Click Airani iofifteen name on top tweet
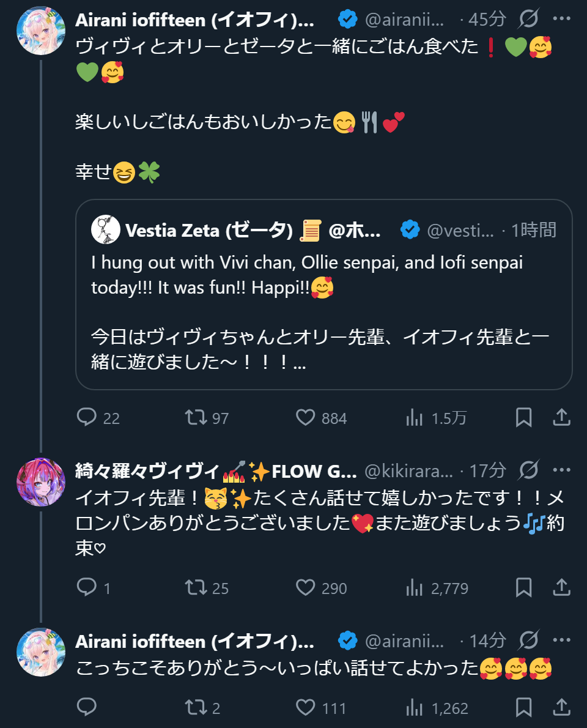Viewport: 587px width, 728px height. click(x=194, y=20)
